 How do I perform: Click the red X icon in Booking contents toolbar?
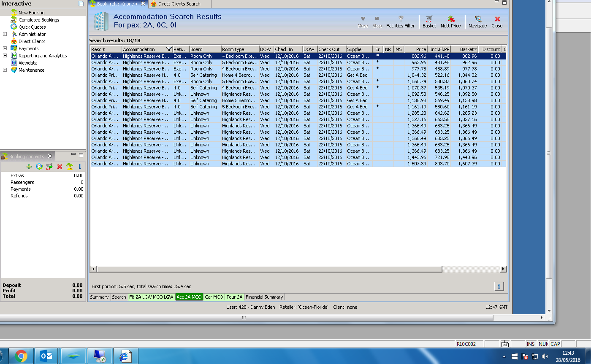(x=60, y=167)
